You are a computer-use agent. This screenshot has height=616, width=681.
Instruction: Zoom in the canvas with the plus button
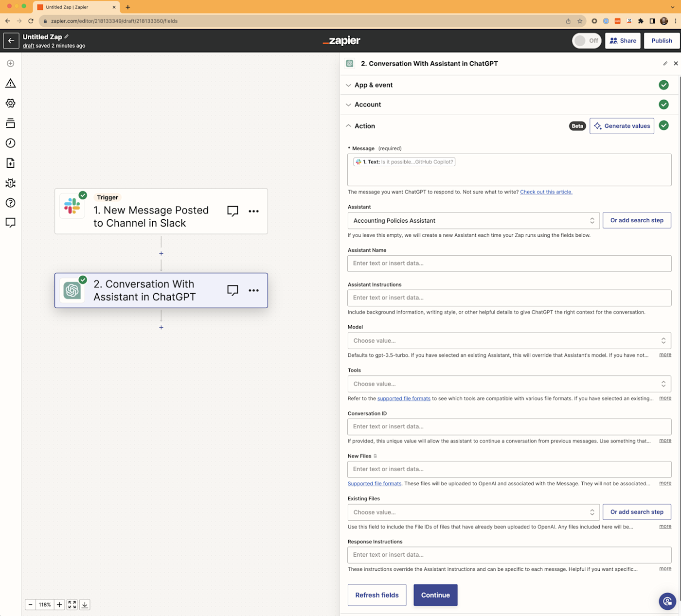coord(59,605)
